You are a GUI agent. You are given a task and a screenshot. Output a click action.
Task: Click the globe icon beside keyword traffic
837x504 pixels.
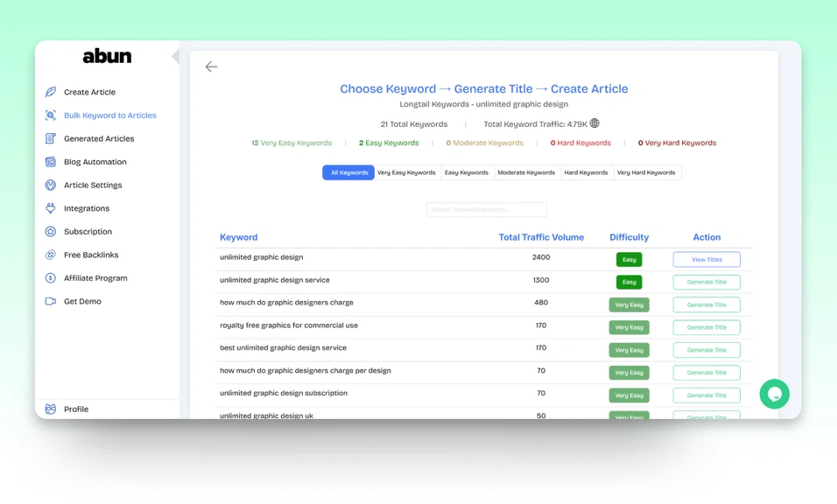click(594, 123)
